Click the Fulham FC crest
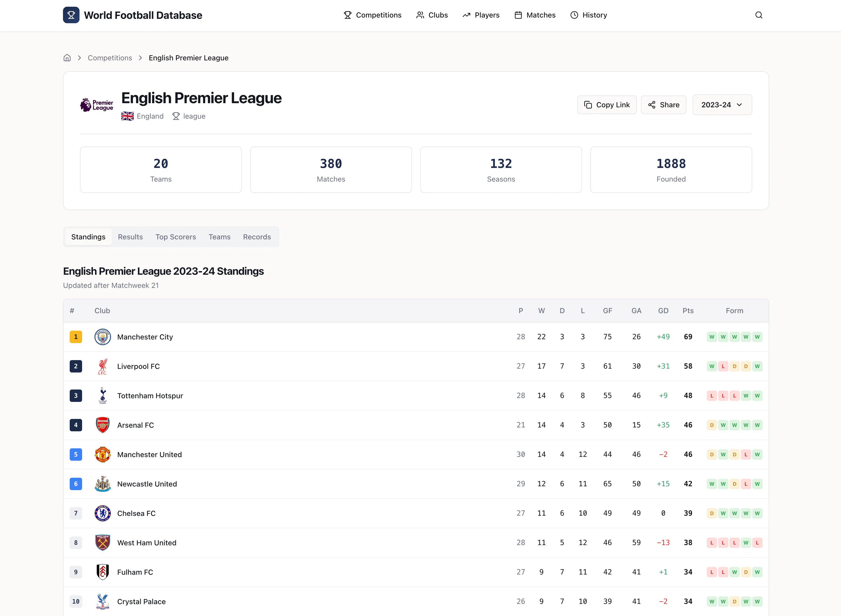 tap(102, 572)
